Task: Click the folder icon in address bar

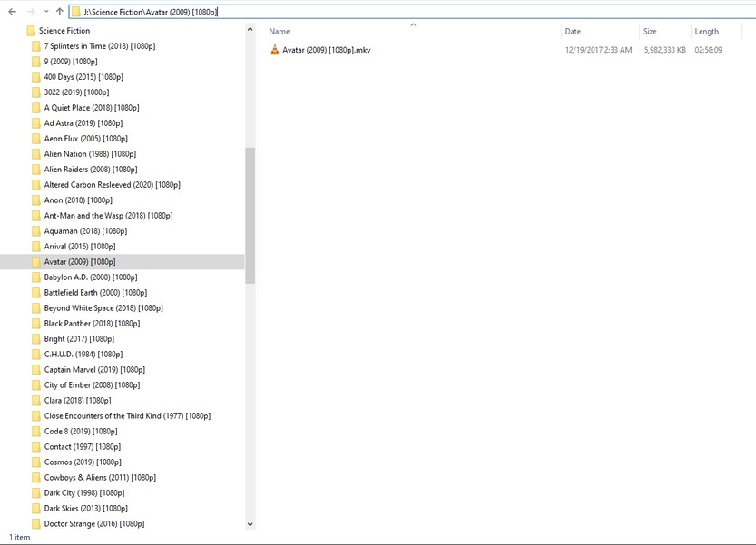Action: [x=76, y=12]
